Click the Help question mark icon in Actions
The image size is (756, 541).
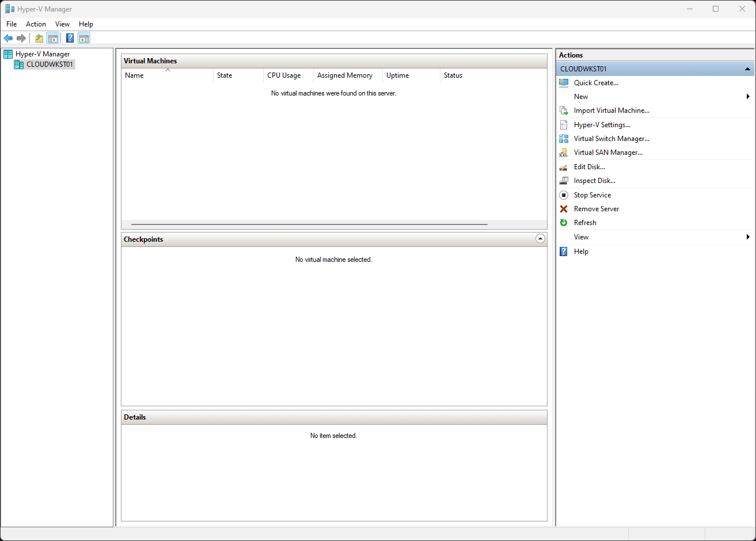click(564, 252)
